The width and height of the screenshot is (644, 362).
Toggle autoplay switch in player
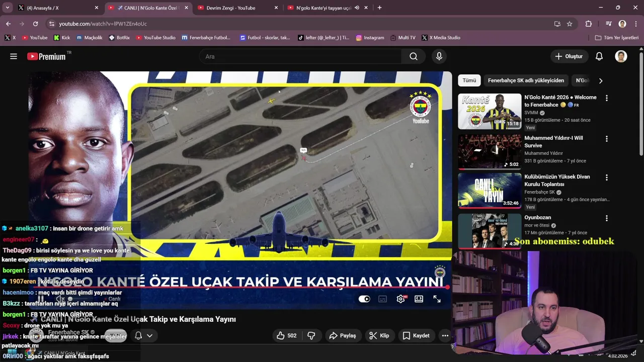click(x=364, y=299)
